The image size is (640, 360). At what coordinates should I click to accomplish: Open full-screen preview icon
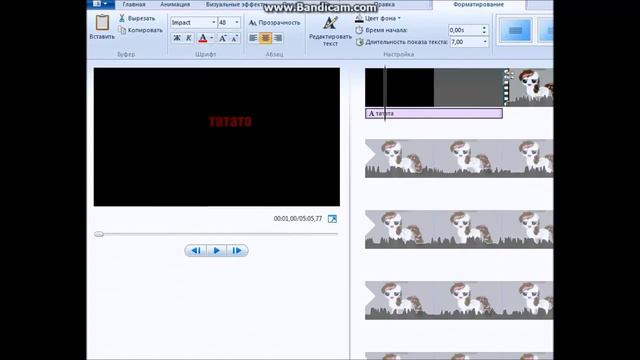[332, 219]
